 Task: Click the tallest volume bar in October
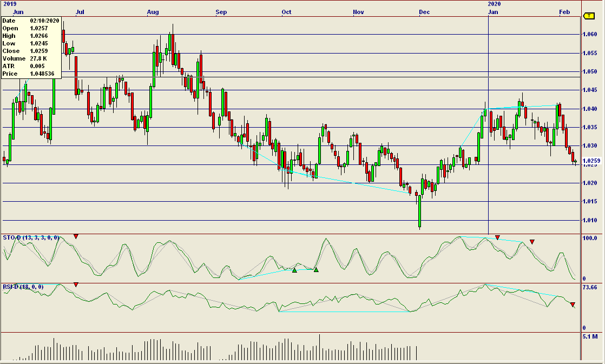pyautogui.click(x=319, y=347)
